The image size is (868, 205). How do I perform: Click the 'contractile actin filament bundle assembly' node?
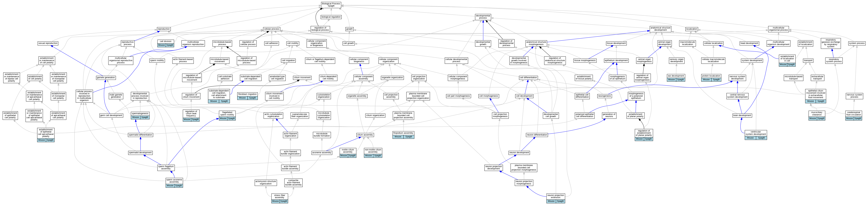[293, 182]
